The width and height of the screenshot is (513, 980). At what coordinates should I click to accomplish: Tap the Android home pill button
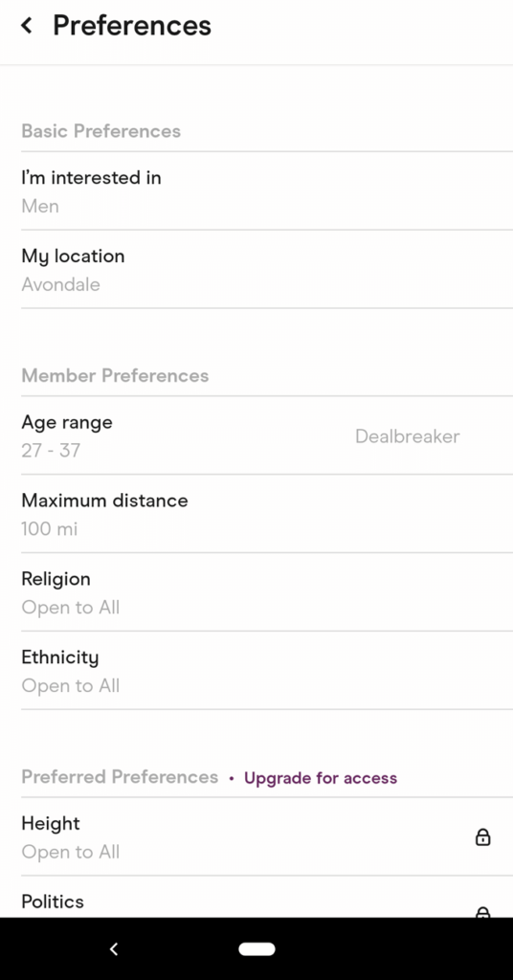coord(256,949)
